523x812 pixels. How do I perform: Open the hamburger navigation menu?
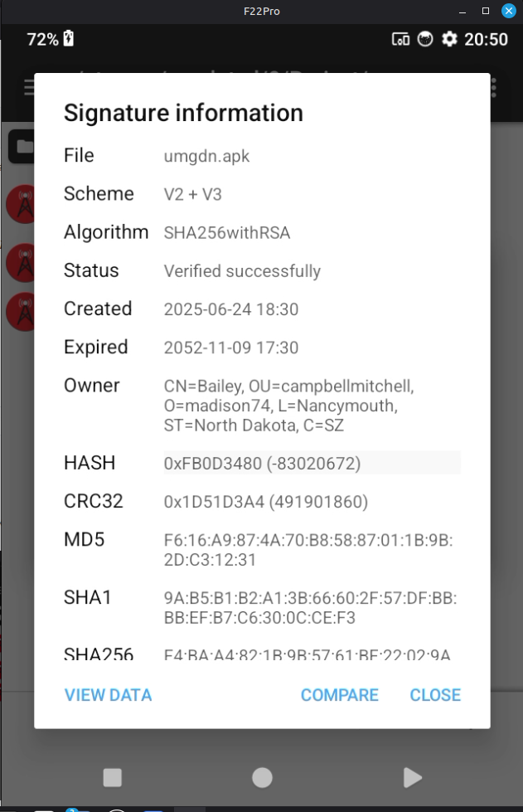[30, 87]
